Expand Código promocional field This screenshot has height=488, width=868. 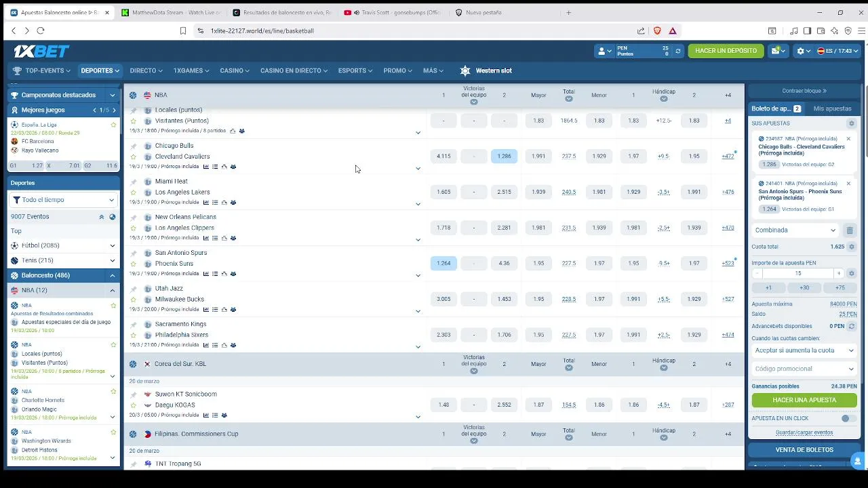pyautogui.click(x=804, y=369)
